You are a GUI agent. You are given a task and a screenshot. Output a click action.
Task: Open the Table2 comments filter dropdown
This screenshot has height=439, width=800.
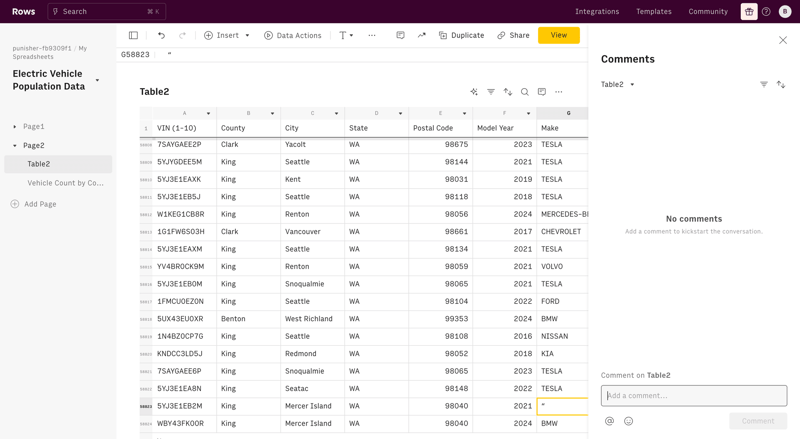617,84
